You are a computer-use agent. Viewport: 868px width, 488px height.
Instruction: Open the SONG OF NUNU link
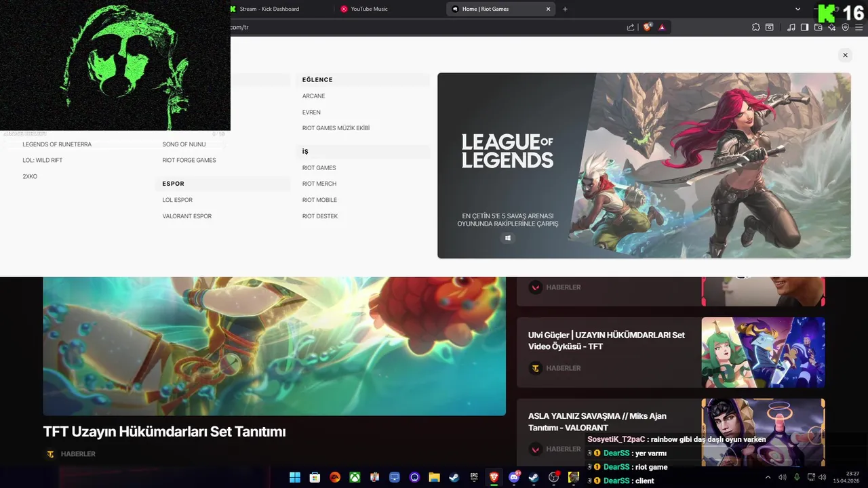(184, 144)
